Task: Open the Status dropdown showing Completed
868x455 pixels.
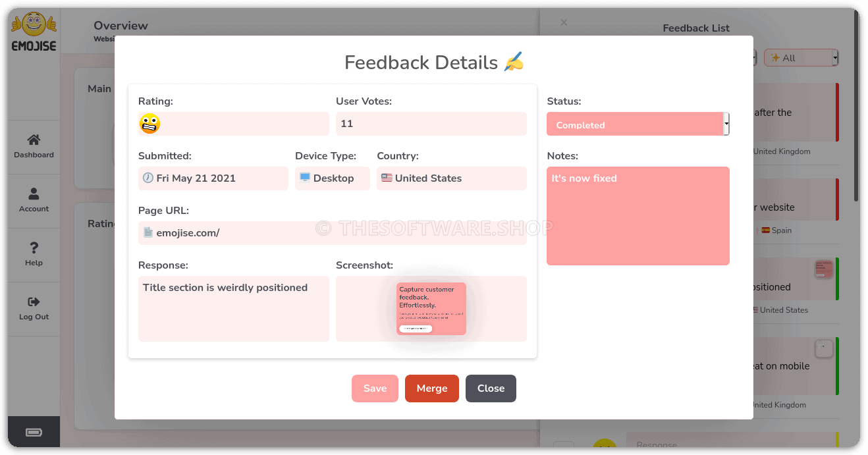Action: pos(638,124)
